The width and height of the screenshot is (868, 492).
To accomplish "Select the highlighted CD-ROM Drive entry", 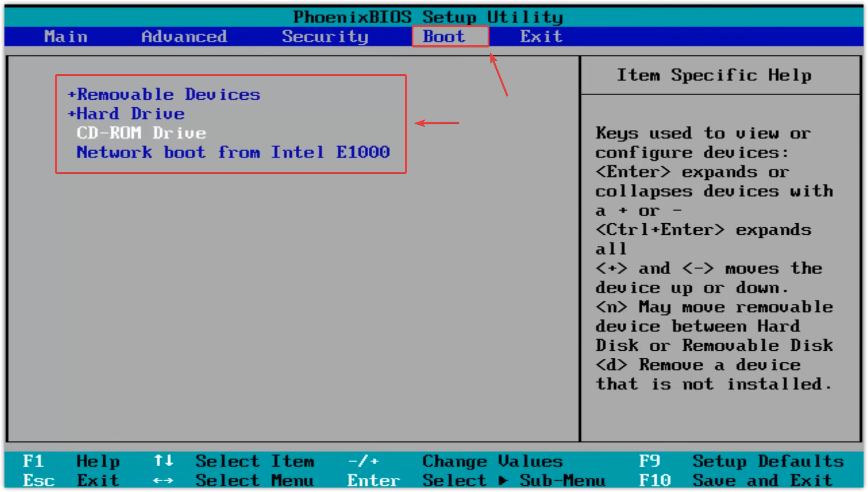I will 141,133.
